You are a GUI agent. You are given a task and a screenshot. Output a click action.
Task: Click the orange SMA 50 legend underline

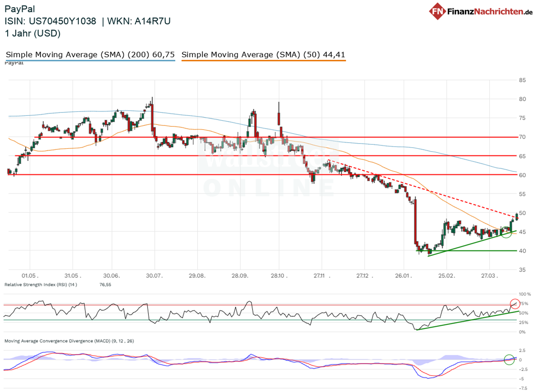pos(263,61)
